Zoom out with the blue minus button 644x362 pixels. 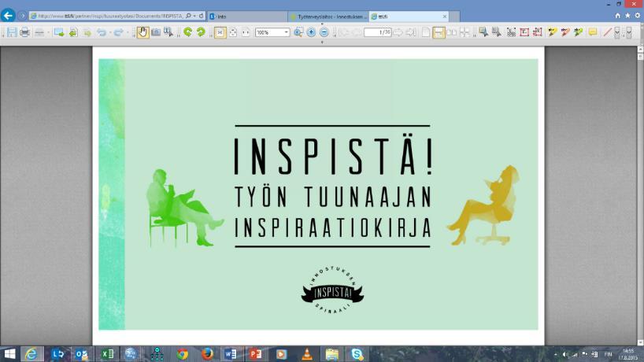click(324, 32)
